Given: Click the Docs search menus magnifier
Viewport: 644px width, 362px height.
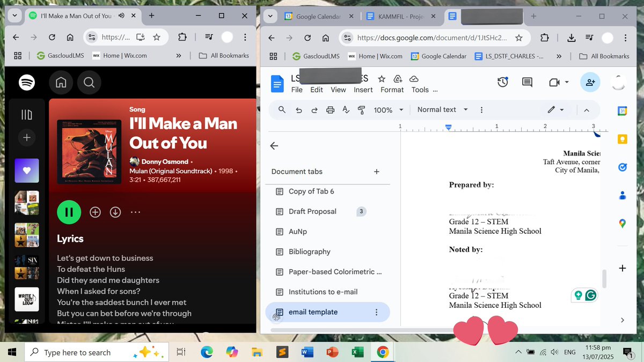Looking at the screenshot, I should pyautogui.click(x=282, y=109).
